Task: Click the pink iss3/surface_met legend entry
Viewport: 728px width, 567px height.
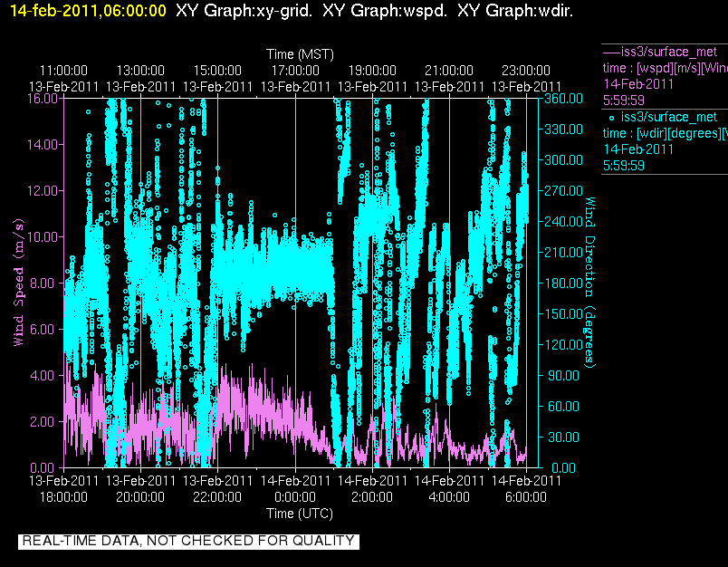Action: tap(668, 52)
